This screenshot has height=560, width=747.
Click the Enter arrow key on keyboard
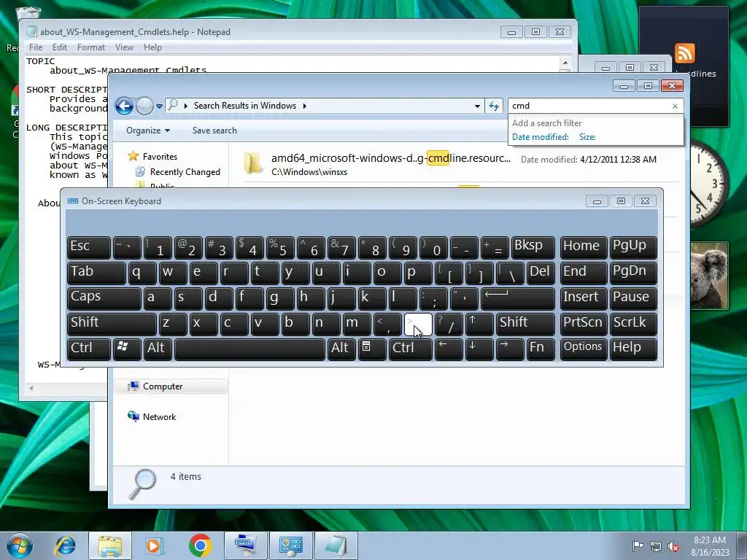coord(518,298)
